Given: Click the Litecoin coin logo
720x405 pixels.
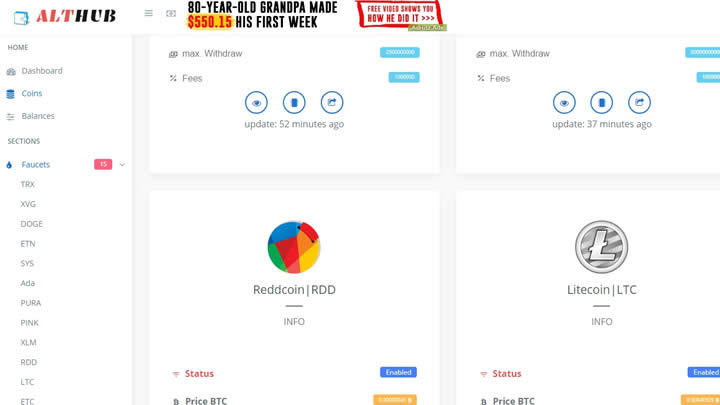Looking at the screenshot, I should [602, 247].
